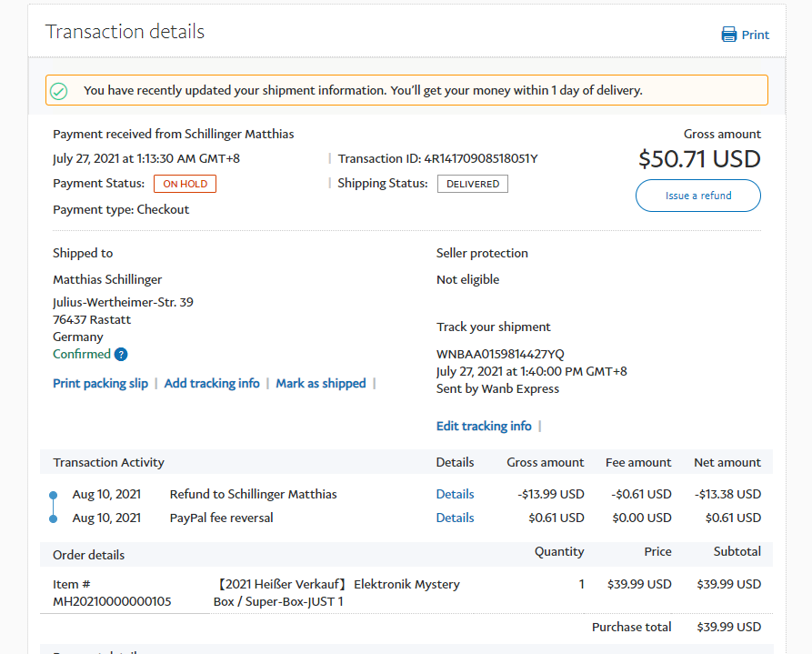The image size is (812, 654).
Task: Click the Print link
Action: coord(755,35)
